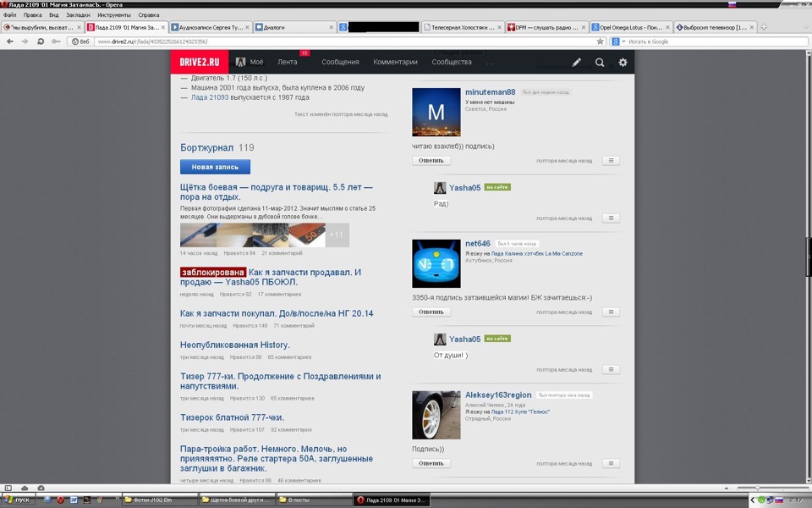Screen dimensions: 812x508
Task: Click the Opera Link cloud icon
Action: click(25, 488)
